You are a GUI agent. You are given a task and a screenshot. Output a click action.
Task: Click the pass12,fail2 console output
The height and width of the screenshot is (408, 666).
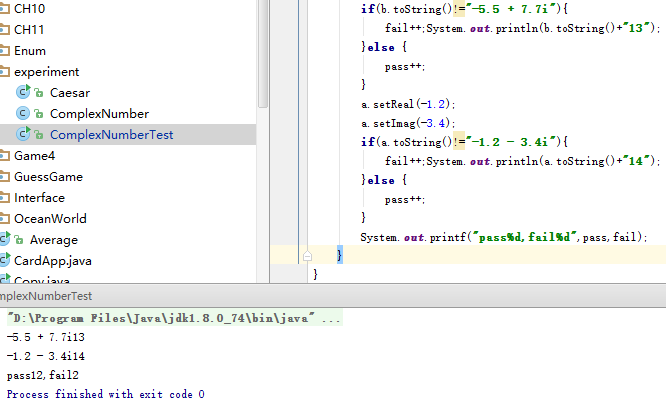click(x=42, y=375)
